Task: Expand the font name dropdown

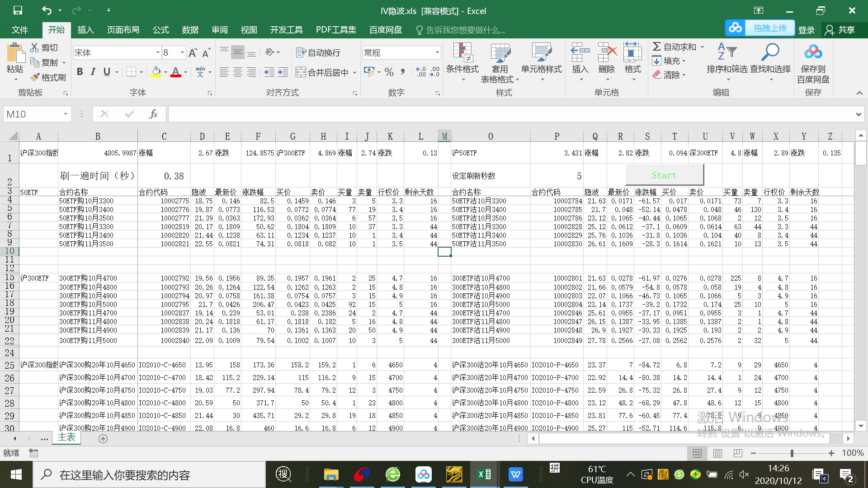Action: (x=158, y=53)
